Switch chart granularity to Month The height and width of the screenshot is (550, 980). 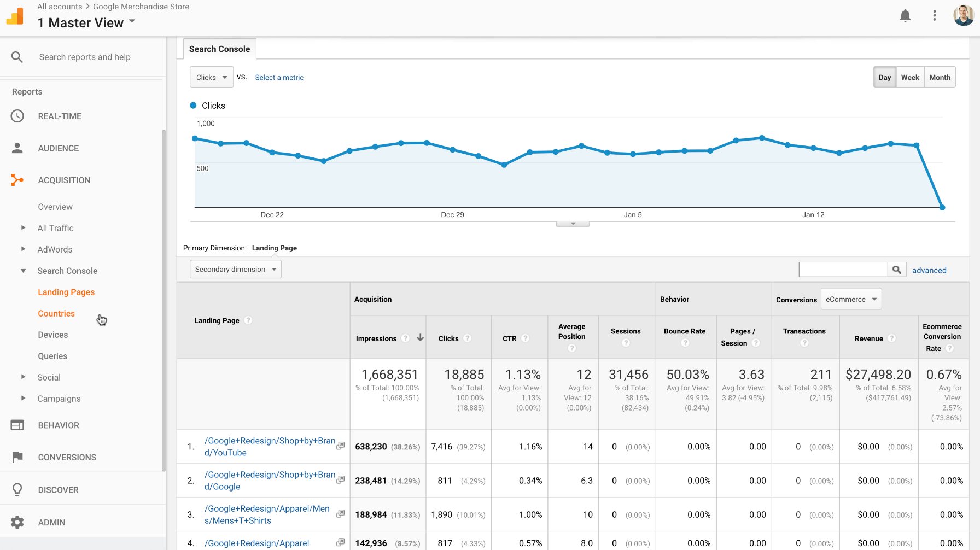[940, 77]
